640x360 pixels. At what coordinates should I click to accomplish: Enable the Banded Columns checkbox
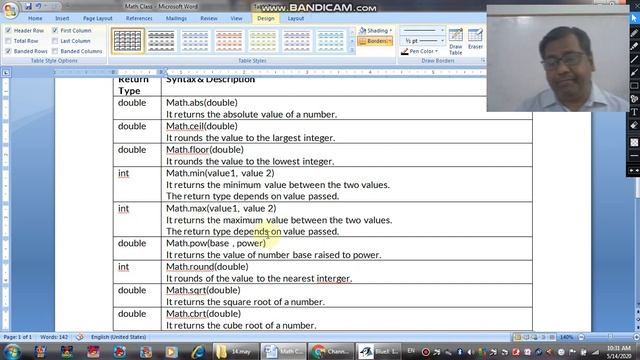click(55, 51)
